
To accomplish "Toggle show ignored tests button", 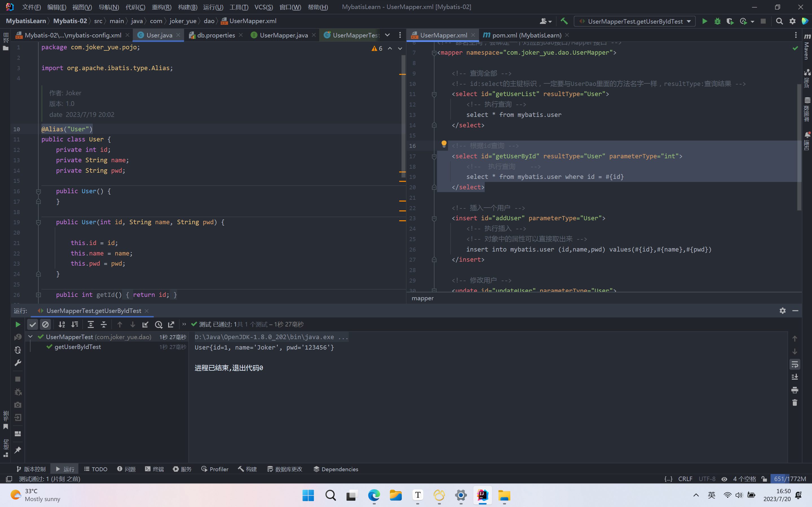I will point(45,324).
